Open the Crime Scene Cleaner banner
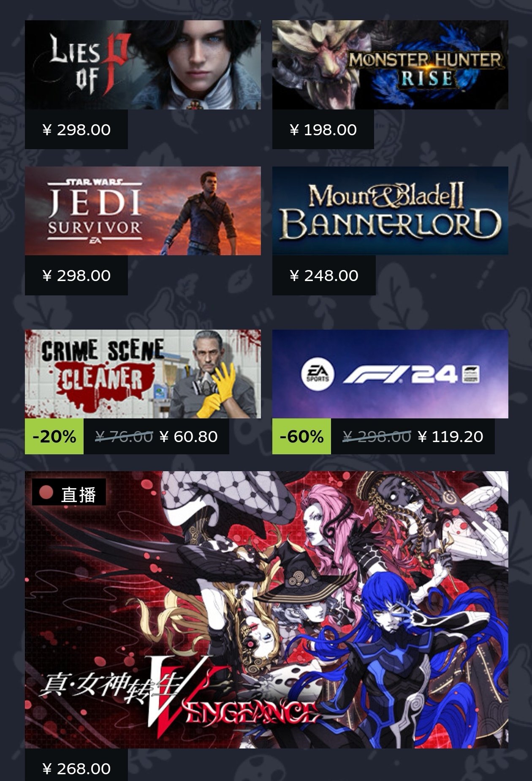 coord(143,374)
